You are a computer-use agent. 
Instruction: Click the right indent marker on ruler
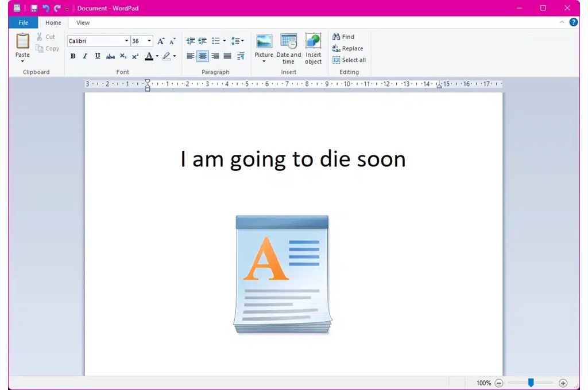(x=439, y=85)
